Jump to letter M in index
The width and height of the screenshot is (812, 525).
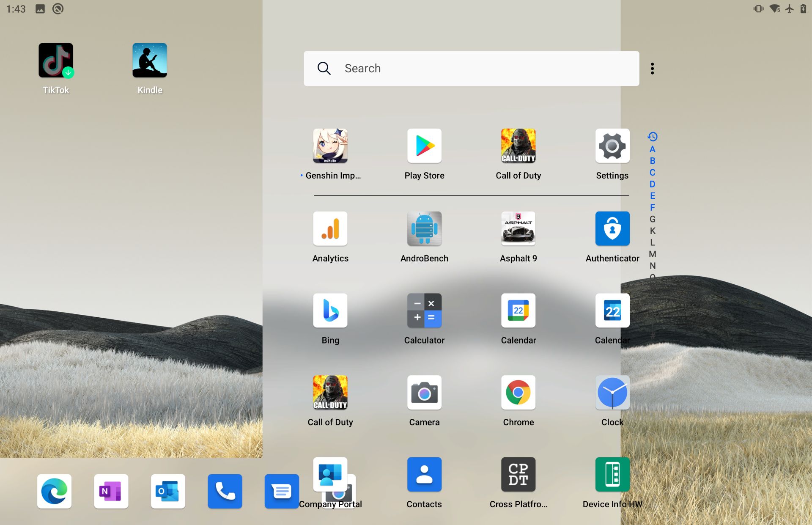(x=653, y=254)
